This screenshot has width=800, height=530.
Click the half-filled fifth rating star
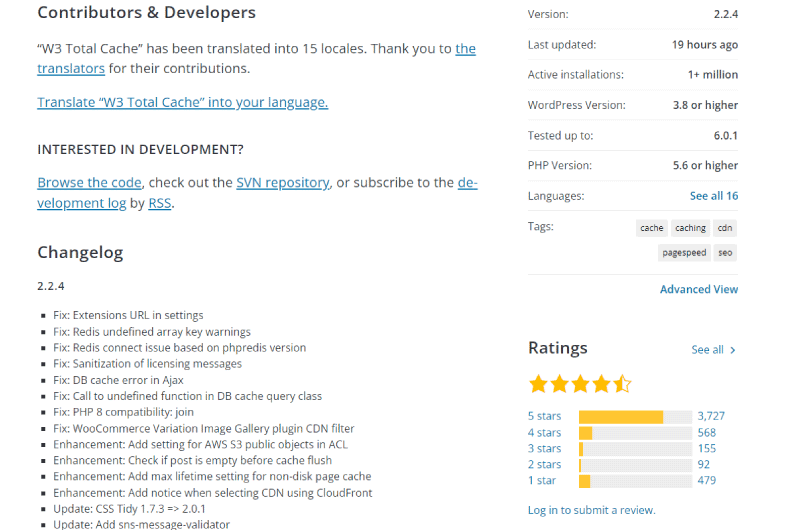(622, 384)
